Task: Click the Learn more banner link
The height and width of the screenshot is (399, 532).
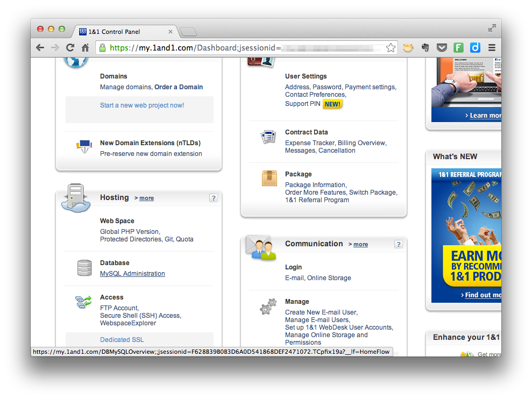Action: 485,116
